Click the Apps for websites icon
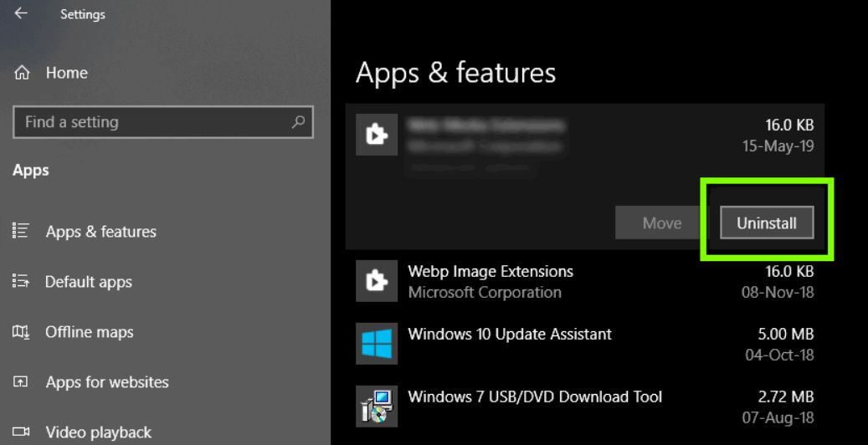The height and width of the screenshot is (445, 868). 21,382
